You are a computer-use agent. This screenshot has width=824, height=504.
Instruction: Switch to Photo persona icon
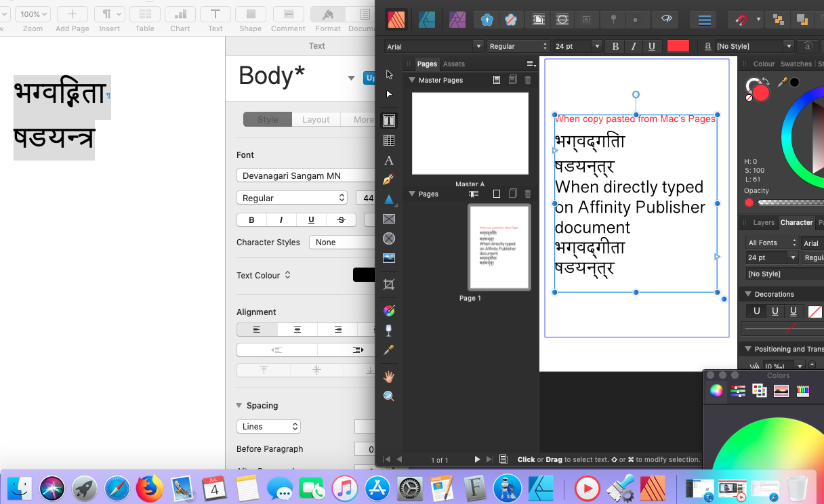pos(457,20)
